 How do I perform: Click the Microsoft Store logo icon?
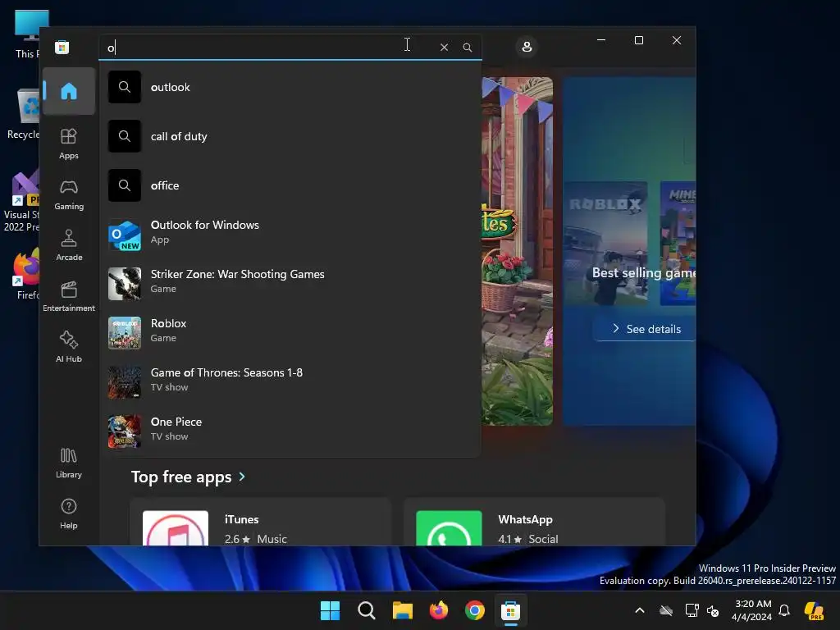click(62, 47)
